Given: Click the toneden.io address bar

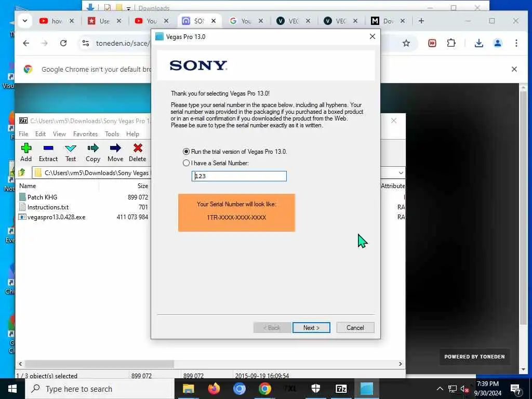Looking at the screenshot, I should click(x=123, y=43).
